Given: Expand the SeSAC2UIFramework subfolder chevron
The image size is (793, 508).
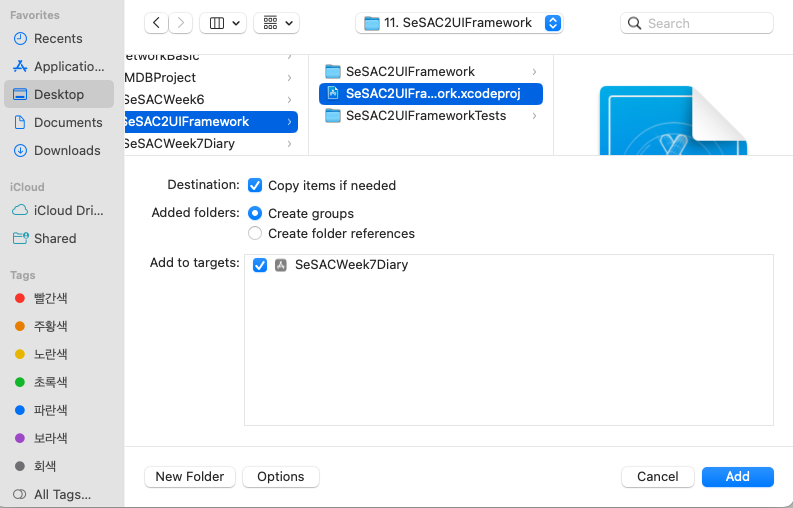Looking at the screenshot, I should (x=534, y=72).
